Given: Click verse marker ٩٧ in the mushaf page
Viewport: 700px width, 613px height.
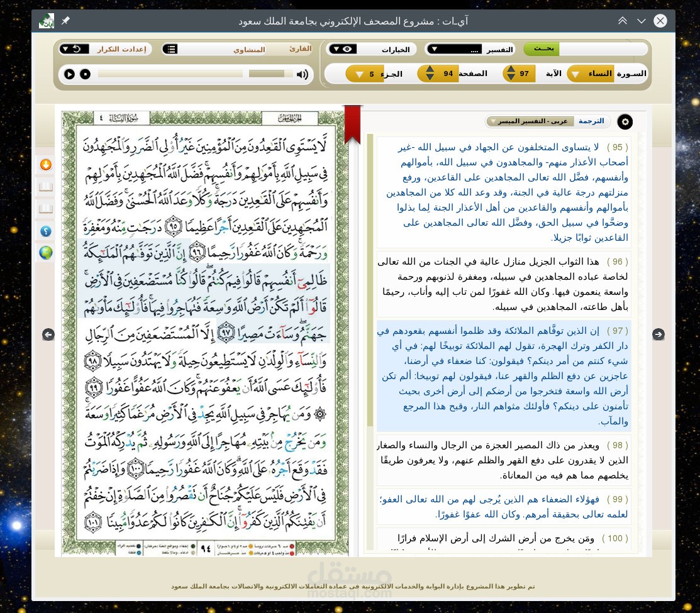Looking at the screenshot, I should (x=226, y=334).
